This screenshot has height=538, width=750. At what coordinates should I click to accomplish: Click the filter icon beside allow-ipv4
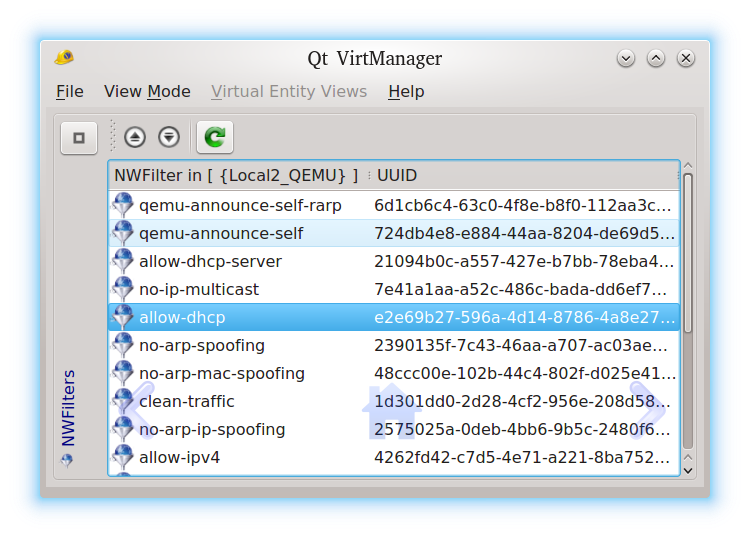click(x=123, y=457)
